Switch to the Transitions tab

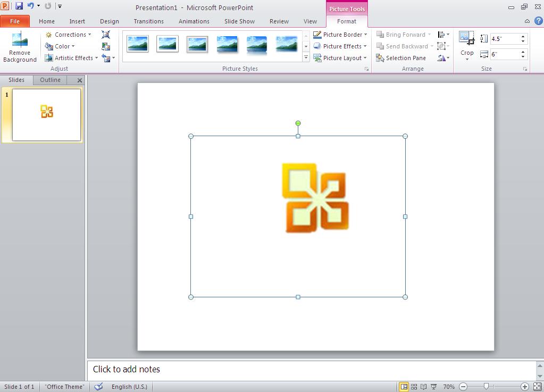point(149,21)
